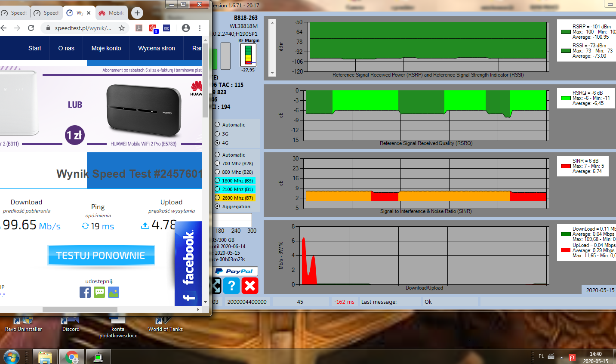
Task: Click the red X button in modem tool
Action: click(250, 285)
